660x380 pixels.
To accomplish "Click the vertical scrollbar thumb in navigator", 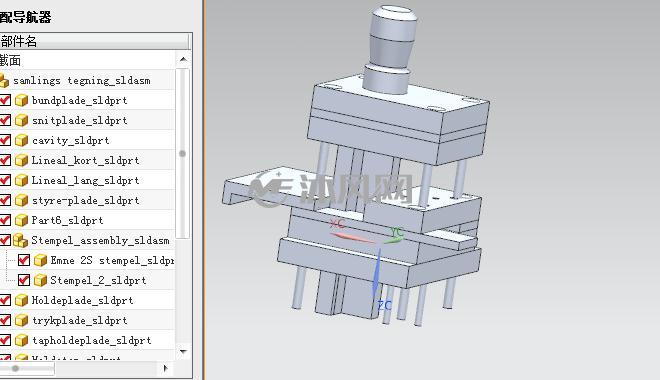I will 183,154.
